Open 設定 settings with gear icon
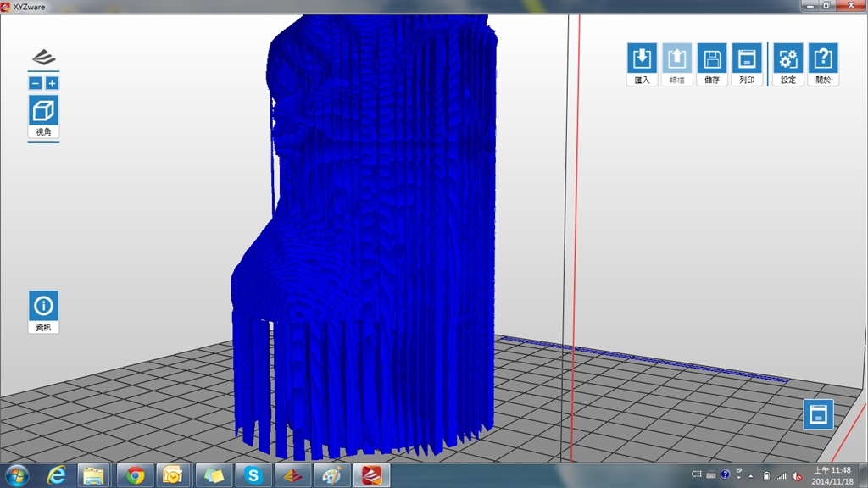Image resolution: width=868 pixels, height=488 pixels. click(x=787, y=64)
